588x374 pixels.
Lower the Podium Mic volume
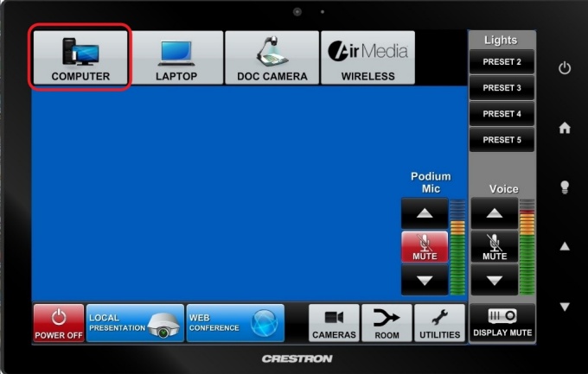coord(425,280)
